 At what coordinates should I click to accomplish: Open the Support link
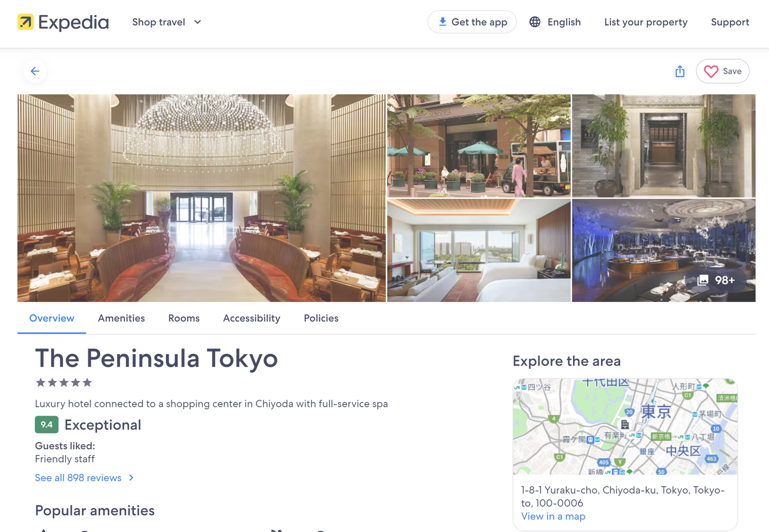coord(729,22)
